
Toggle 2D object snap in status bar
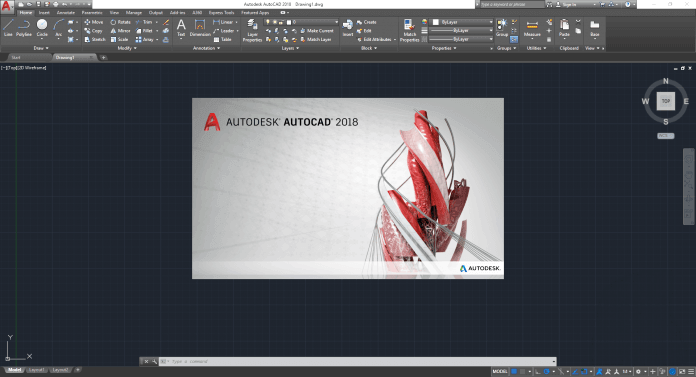[584, 372]
